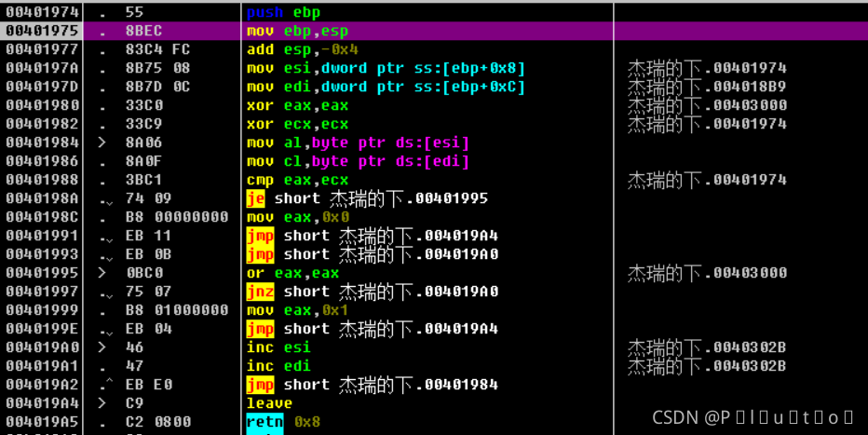Select hex bytes 'C2 0800'
This screenshot has width=868, height=435.
click(157, 421)
